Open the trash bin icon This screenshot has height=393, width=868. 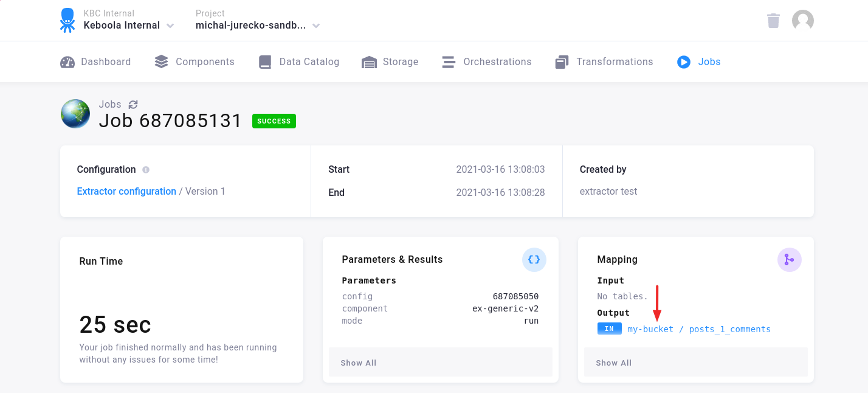773,21
